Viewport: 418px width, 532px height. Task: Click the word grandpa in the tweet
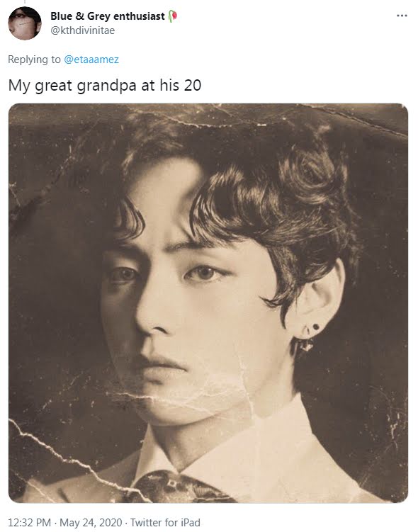pos(107,86)
